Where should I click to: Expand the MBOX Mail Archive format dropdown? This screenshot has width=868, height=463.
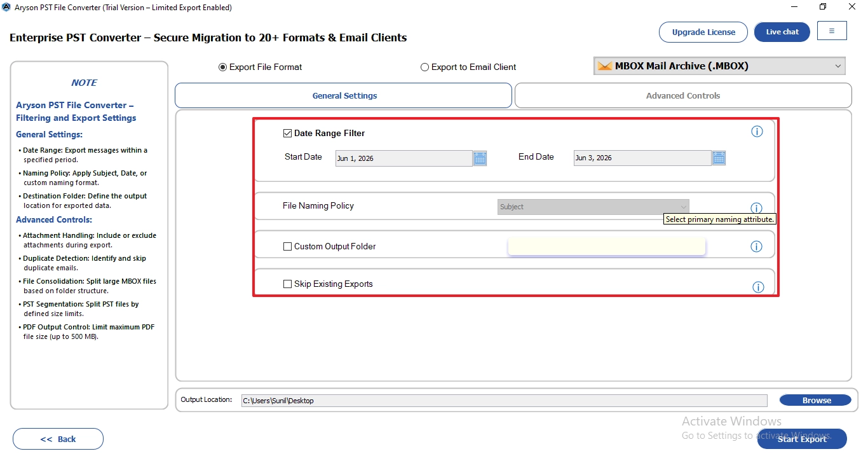(x=719, y=66)
